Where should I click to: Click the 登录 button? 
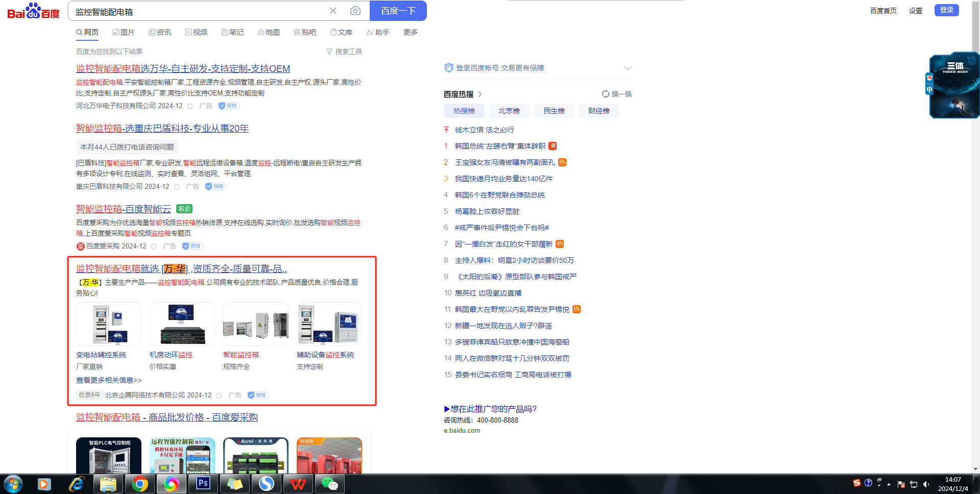(x=946, y=10)
